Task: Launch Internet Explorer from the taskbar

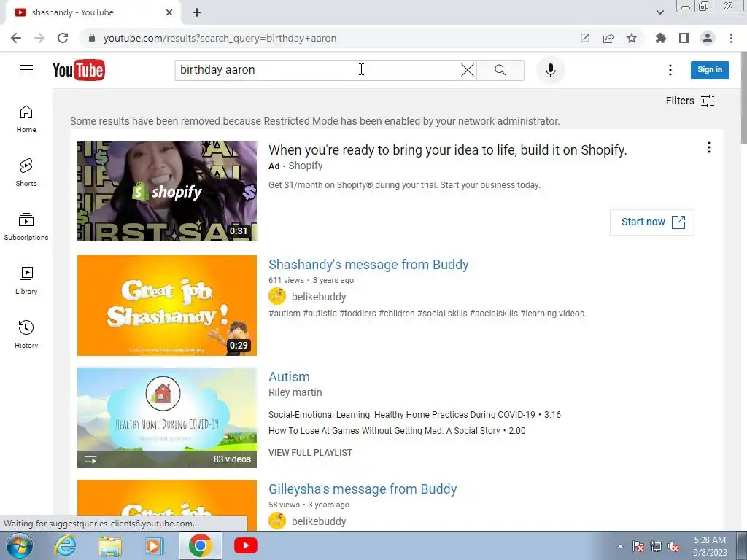Action: tap(65, 546)
